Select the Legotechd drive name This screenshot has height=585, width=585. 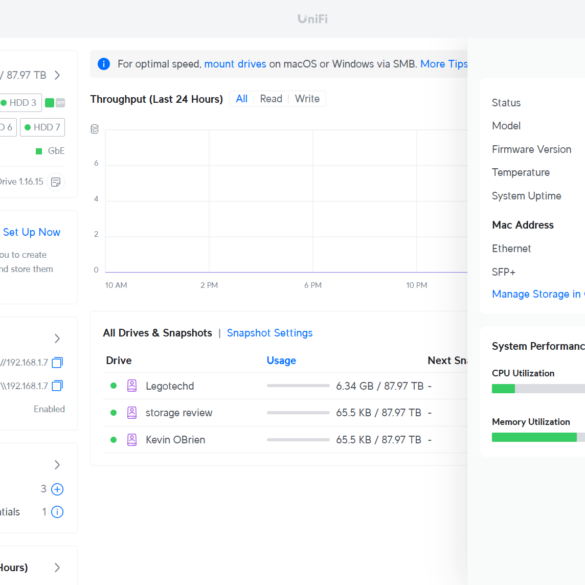pyautogui.click(x=170, y=386)
